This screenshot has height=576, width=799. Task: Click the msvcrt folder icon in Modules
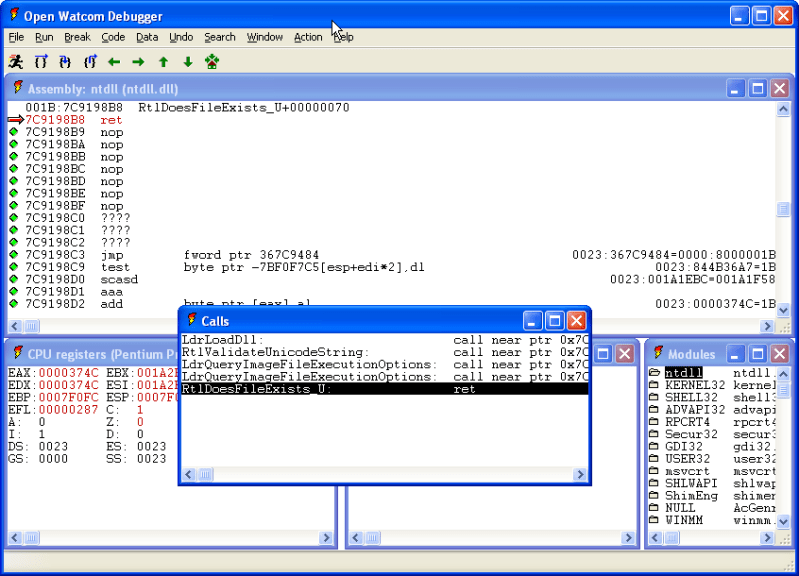[x=654, y=470]
